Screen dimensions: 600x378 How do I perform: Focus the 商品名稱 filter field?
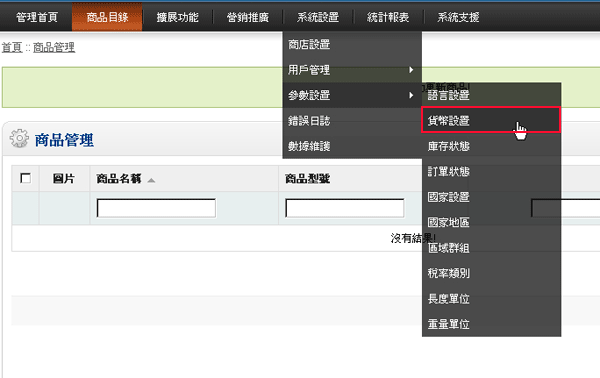click(156, 208)
